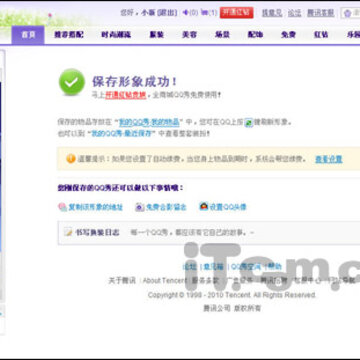Open the 首页 home tab
The image size is (360, 360).
tap(28, 35)
